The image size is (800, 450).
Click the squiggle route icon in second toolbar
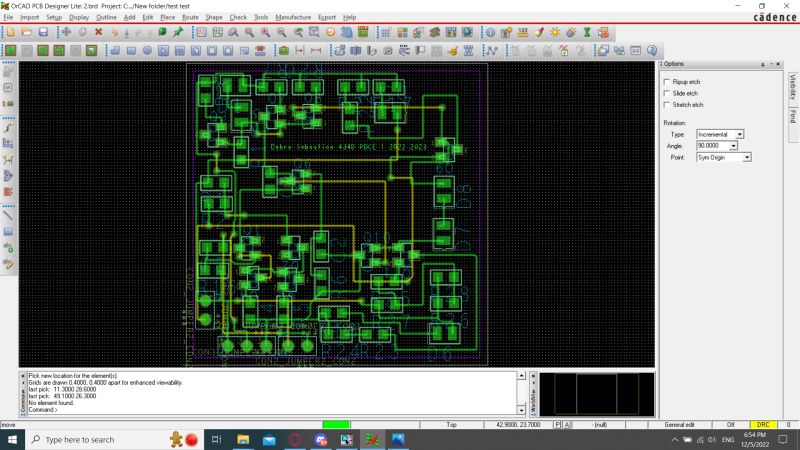tap(491, 51)
